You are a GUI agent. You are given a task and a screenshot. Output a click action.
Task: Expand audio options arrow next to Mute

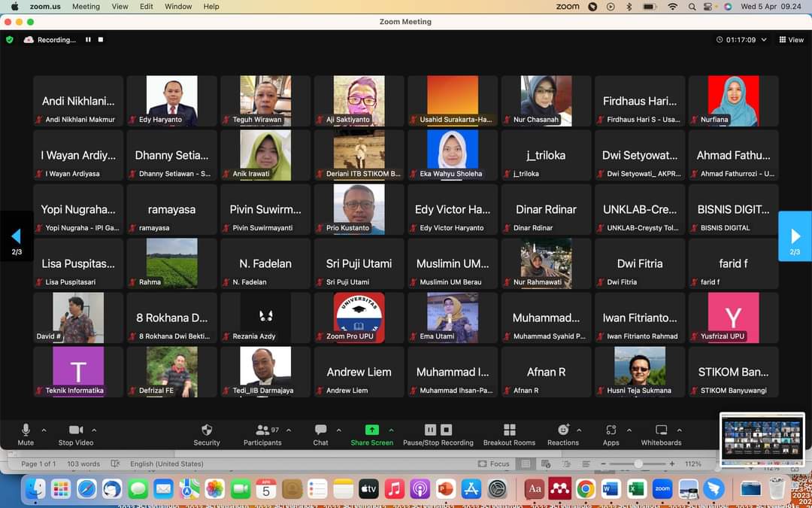(44, 430)
